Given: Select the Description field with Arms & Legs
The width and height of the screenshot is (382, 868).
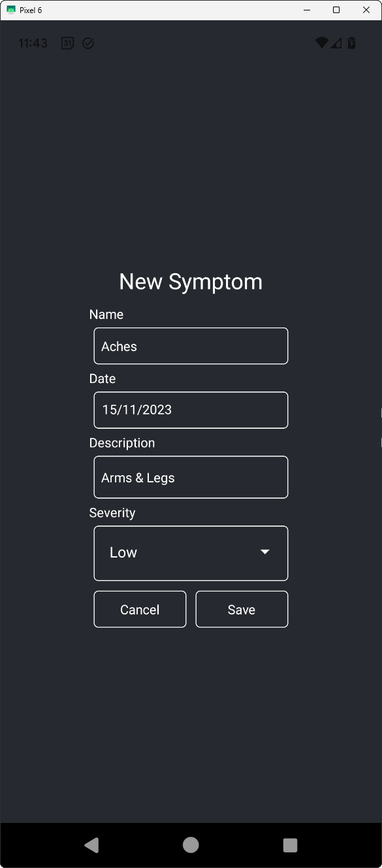Looking at the screenshot, I should point(190,477).
